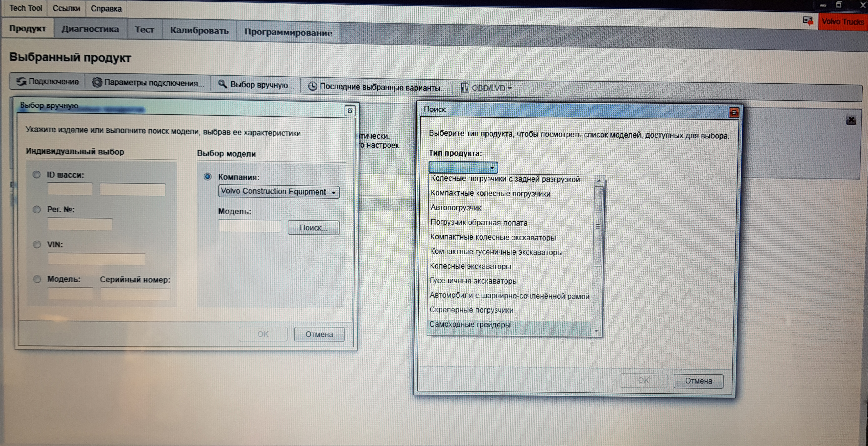Select the ID шасси radio button
Screen dimensions: 868x446
pyautogui.click(x=36, y=174)
